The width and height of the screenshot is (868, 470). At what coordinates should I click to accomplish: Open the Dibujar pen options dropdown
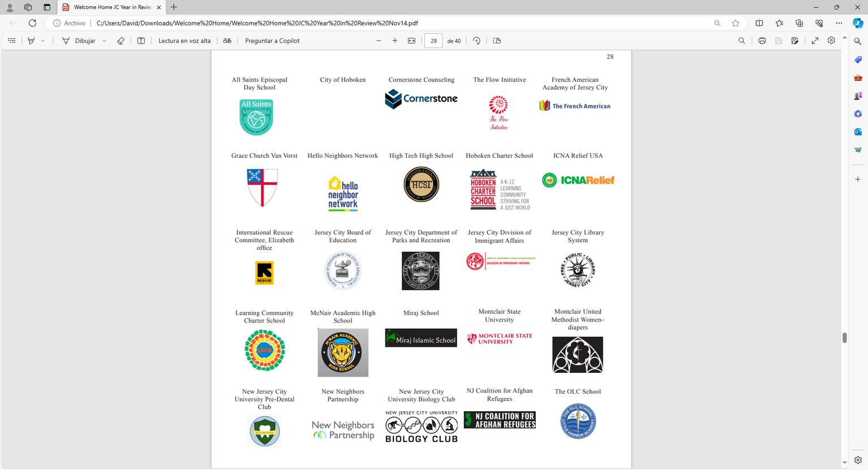coord(105,41)
